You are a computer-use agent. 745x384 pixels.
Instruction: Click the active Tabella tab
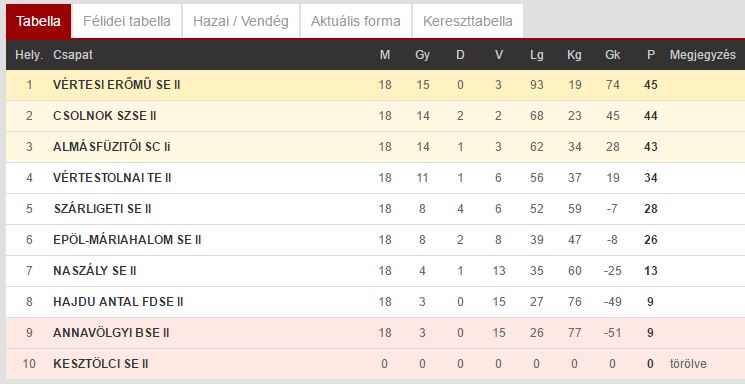point(38,21)
